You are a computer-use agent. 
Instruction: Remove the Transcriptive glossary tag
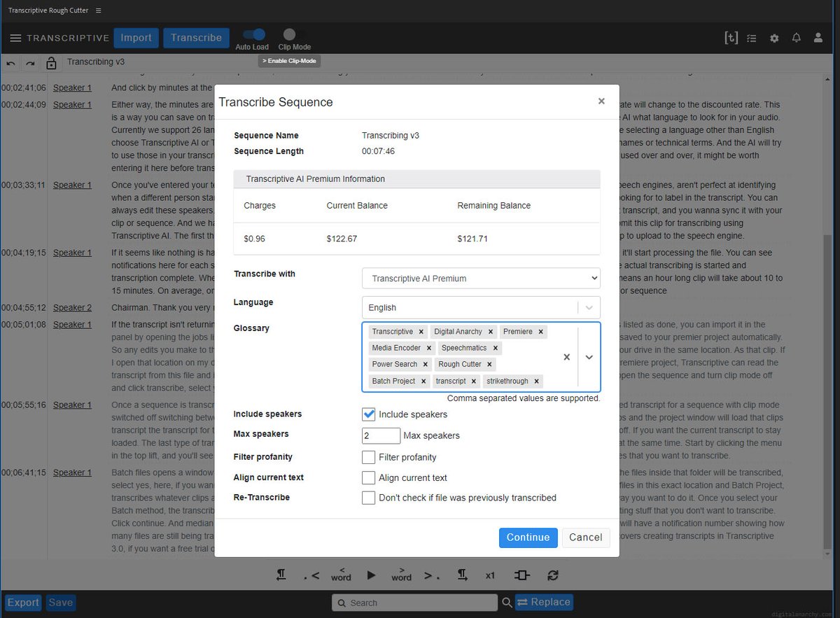421,332
